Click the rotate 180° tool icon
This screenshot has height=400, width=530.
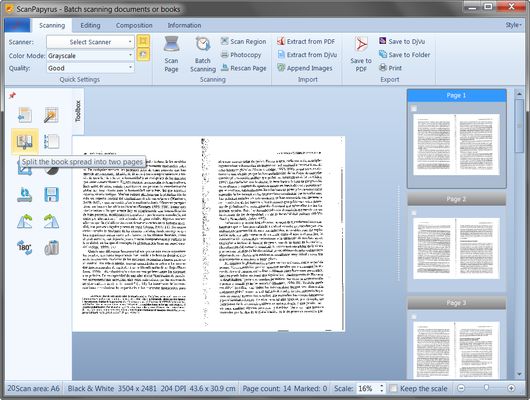(x=25, y=248)
